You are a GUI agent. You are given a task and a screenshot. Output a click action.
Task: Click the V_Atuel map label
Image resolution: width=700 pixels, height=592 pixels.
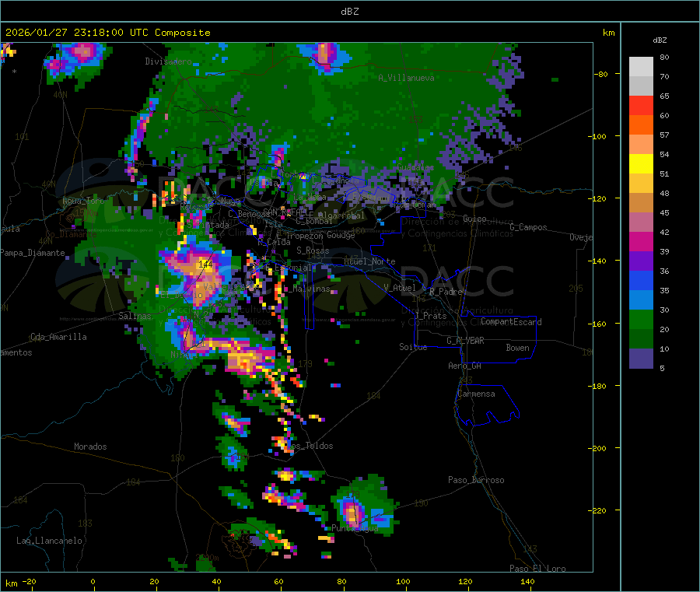[x=400, y=288]
